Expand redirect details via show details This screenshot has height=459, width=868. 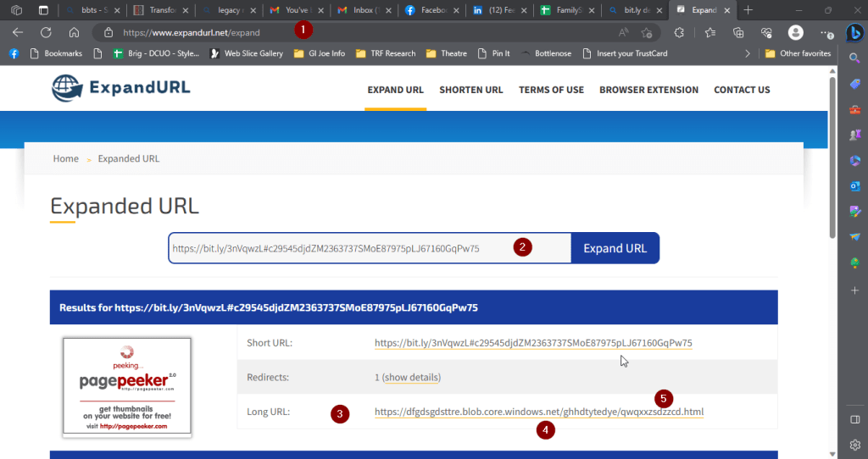411,377
